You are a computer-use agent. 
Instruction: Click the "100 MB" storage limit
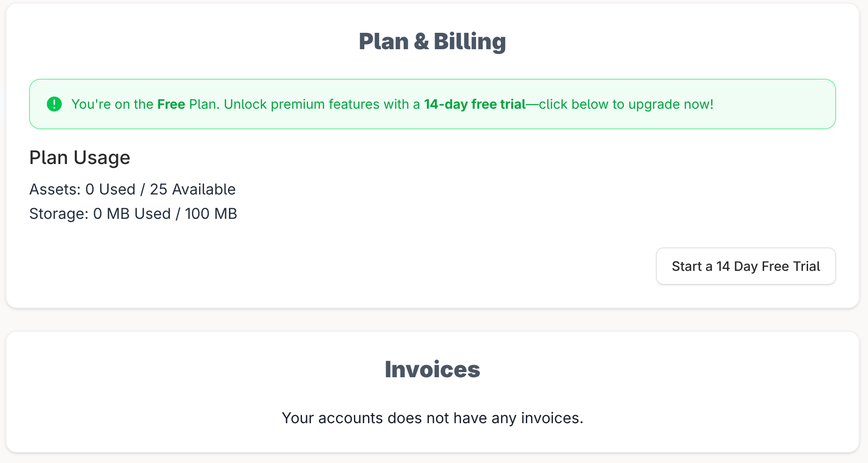[211, 214]
